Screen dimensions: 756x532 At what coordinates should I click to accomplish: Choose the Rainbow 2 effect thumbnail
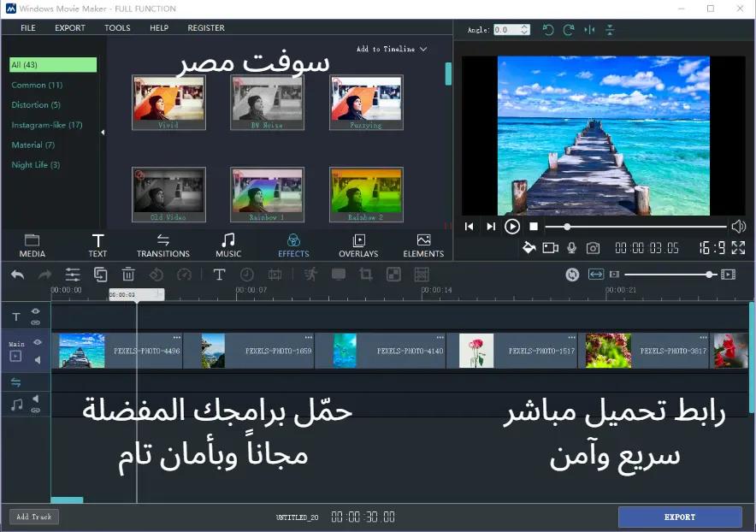tap(366, 194)
